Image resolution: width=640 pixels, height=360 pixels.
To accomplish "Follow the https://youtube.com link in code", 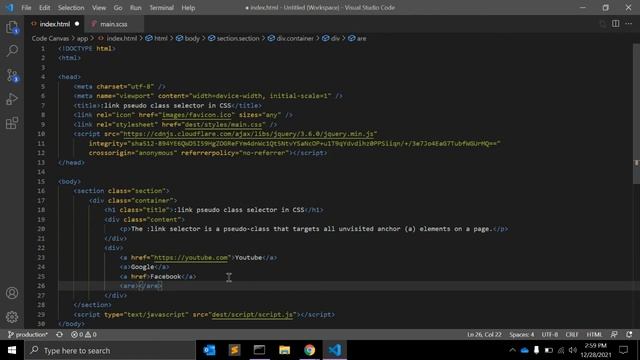I will [x=191, y=258].
